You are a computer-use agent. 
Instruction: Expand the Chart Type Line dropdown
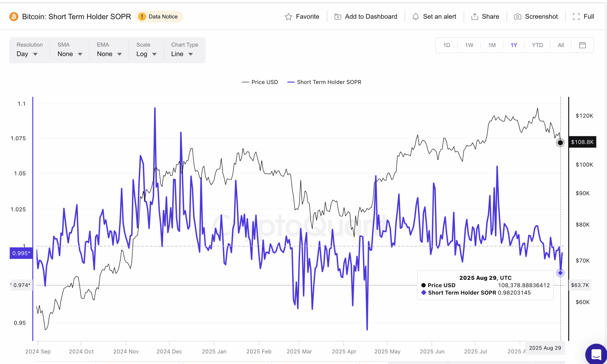182,54
